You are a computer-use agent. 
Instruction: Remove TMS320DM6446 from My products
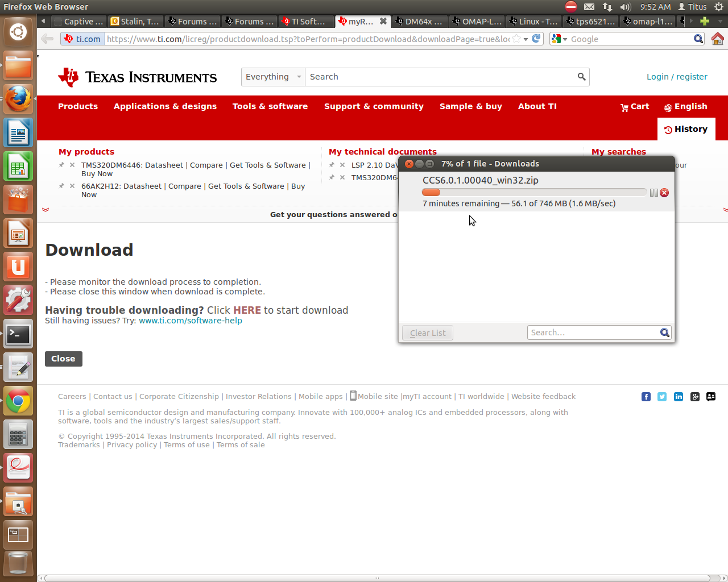tap(72, 165)
